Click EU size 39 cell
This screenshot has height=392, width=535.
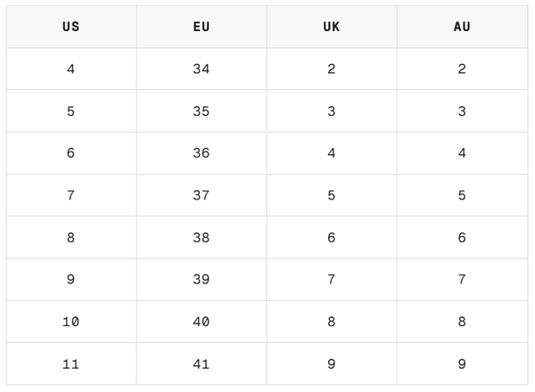coord(202,280)
